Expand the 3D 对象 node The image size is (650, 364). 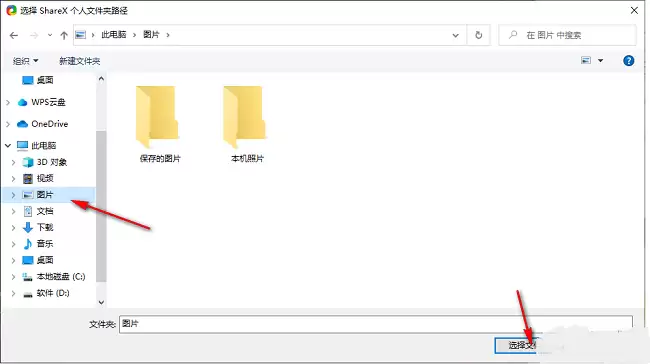point(13,162)
